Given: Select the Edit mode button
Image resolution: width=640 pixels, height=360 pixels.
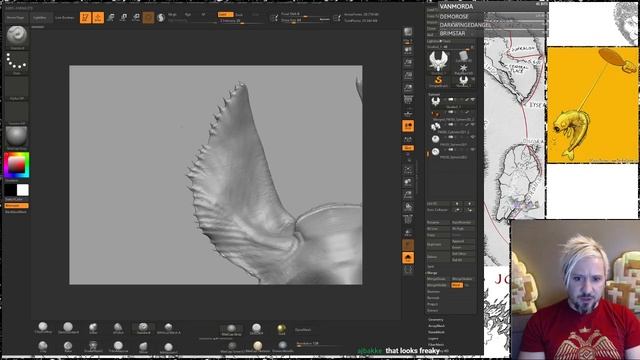Looking at the screenshot, I should point(85,18).
